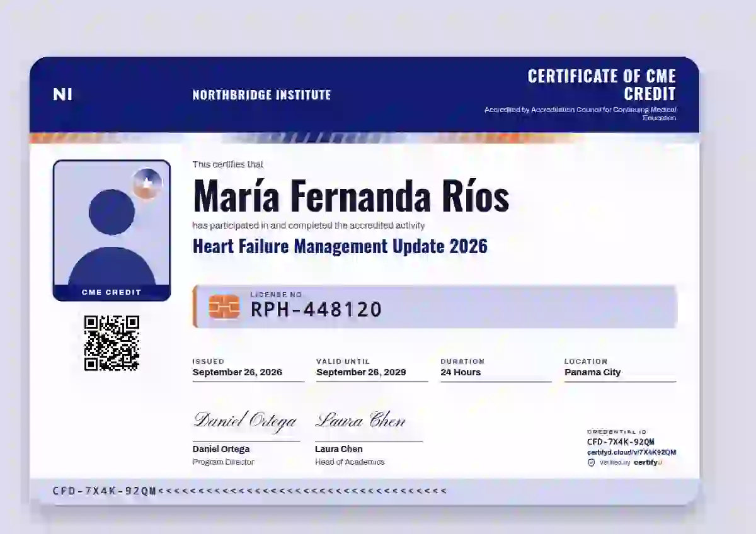Click the accreditation council statement in the header

pyautogui.click(x=580, y=113)
